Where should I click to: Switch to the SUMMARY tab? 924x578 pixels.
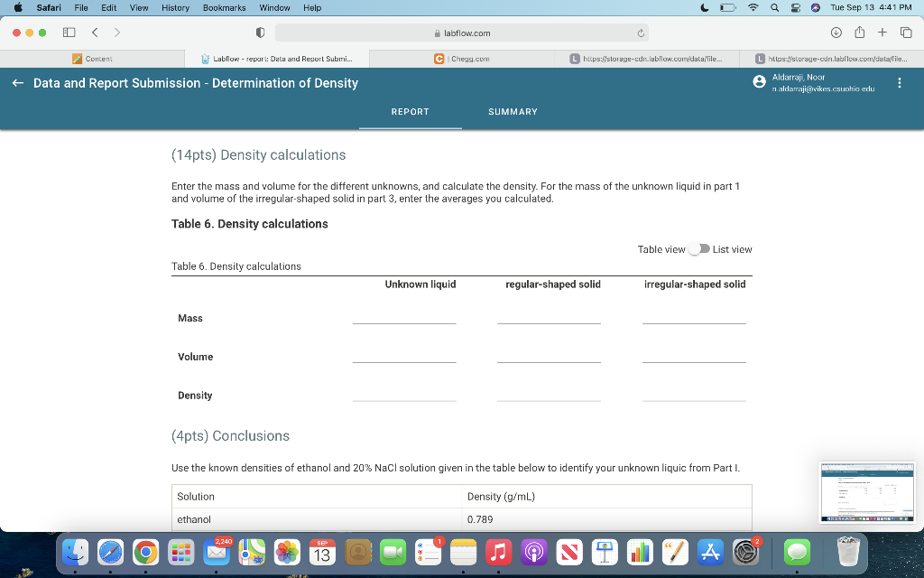[x=513, y=112]
